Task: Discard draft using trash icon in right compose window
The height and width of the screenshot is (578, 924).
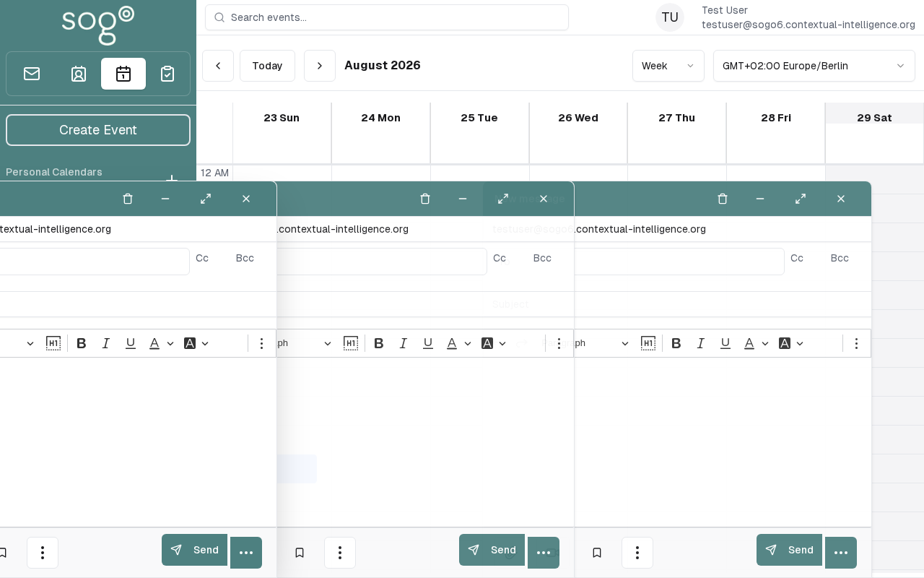Action: pos(723,199)
